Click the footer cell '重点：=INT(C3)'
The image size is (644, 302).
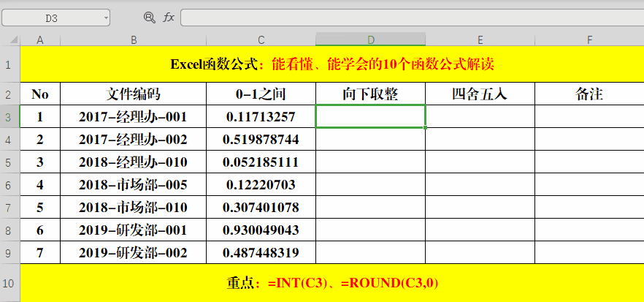click(332, 283)
